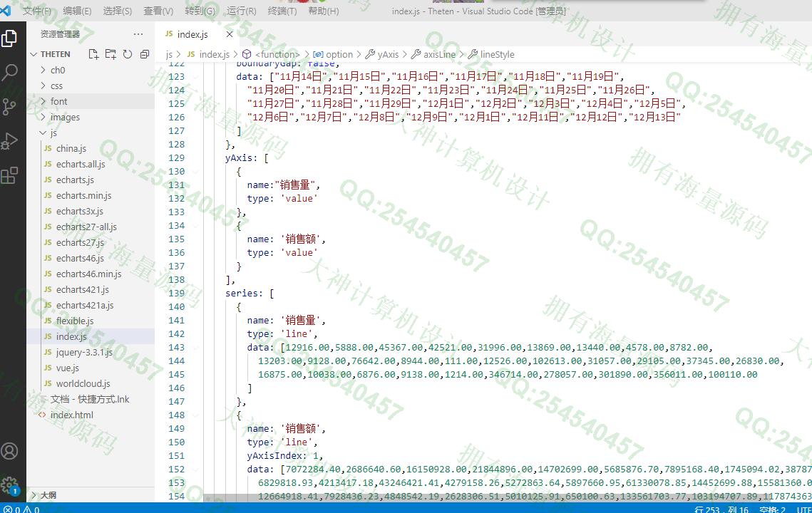
Task: Open vue.js file
Action: [x=91, y=368]
